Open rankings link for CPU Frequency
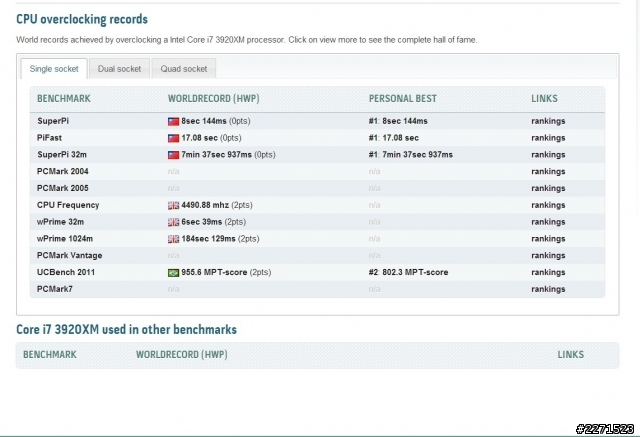Viewport: 640px width, 437px height. click(548, 205)
